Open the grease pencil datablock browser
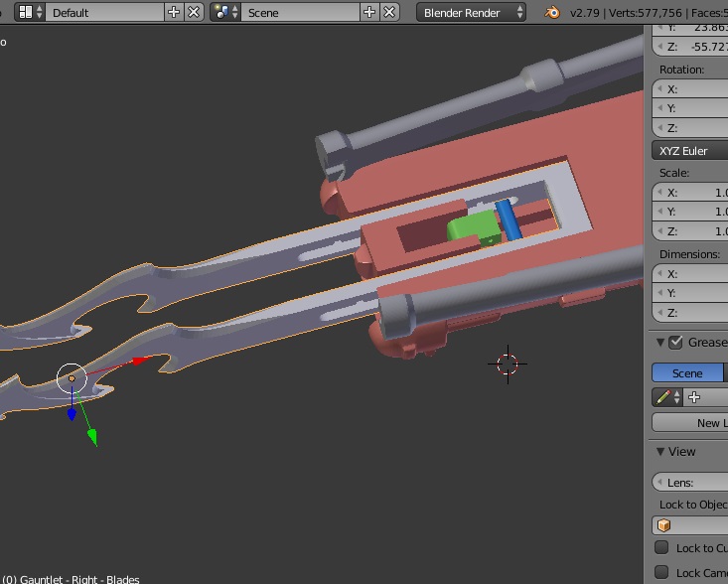 [x=665, y=397]
